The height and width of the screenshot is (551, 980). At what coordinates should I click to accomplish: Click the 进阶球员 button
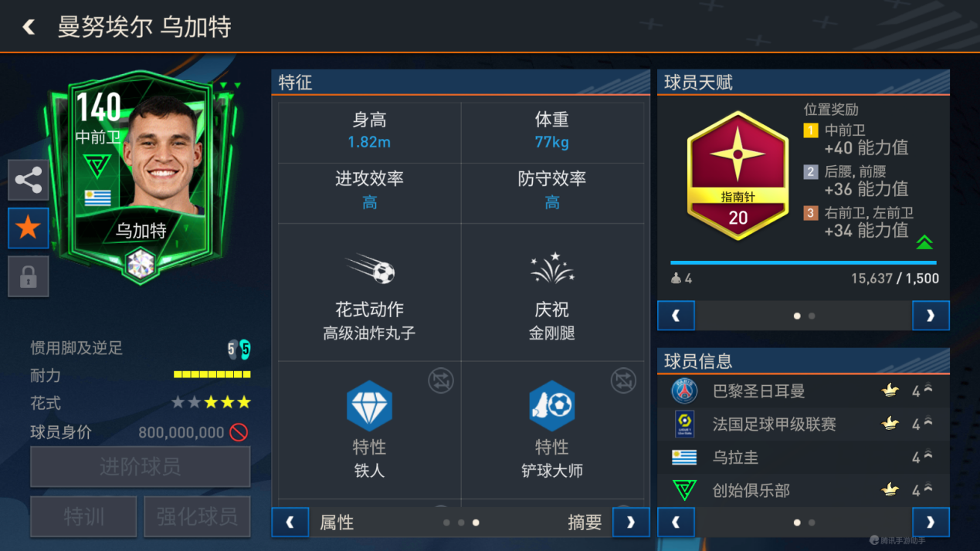point(141,466)
